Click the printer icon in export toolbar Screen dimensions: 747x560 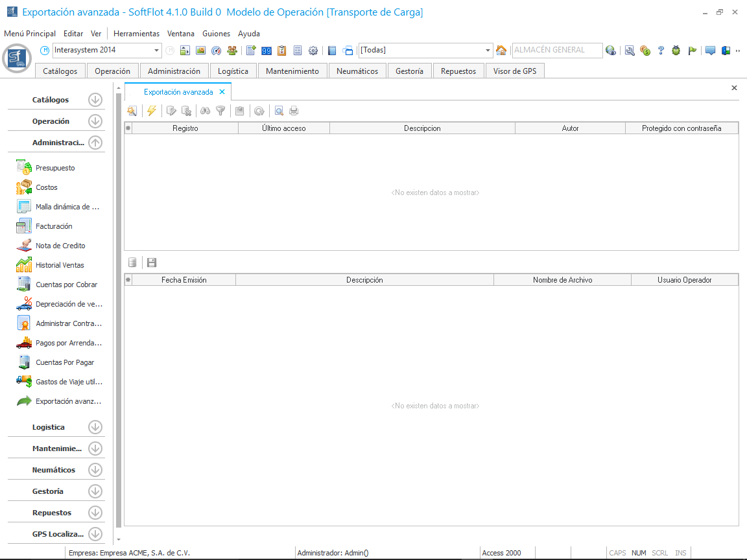pos(294,111)
